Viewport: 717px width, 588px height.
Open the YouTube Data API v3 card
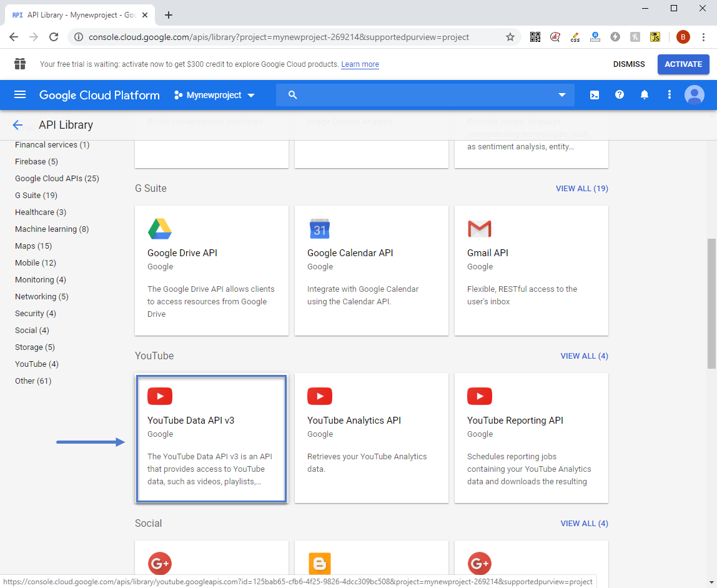tap(211, 439)
